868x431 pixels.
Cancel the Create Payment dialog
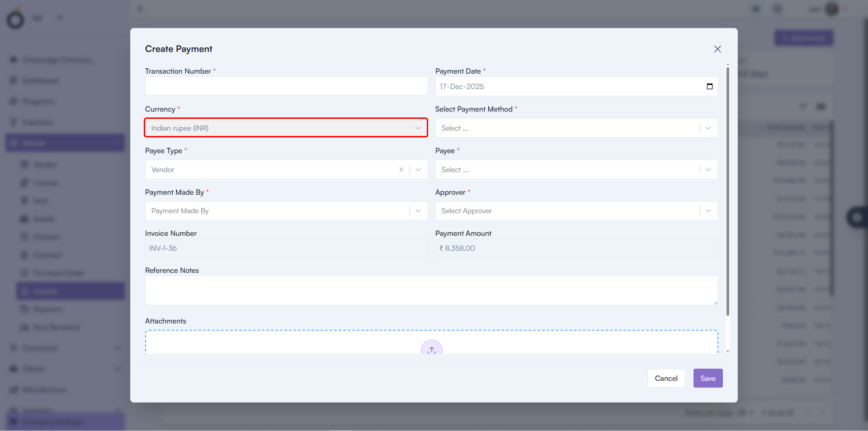666,378
